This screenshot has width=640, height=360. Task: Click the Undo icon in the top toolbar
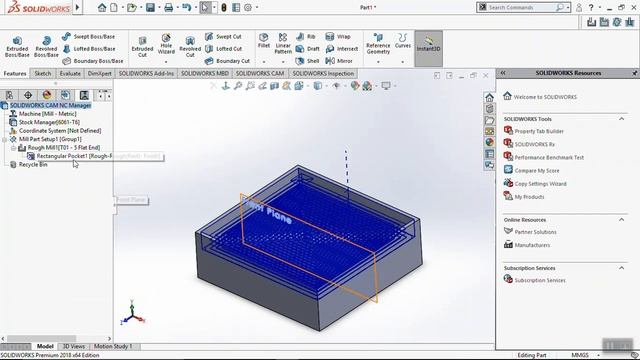[x=187, y=7]
